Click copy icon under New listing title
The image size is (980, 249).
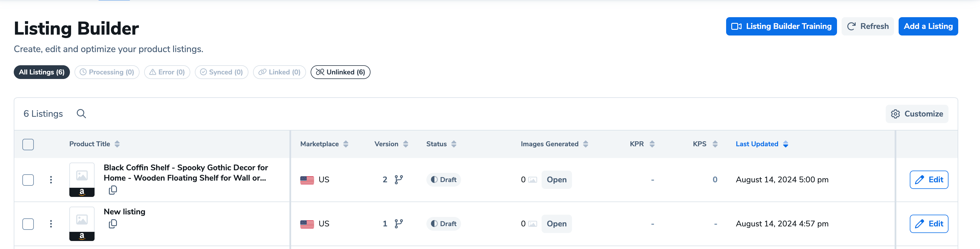pyautogui.click(x=113, y=224)
